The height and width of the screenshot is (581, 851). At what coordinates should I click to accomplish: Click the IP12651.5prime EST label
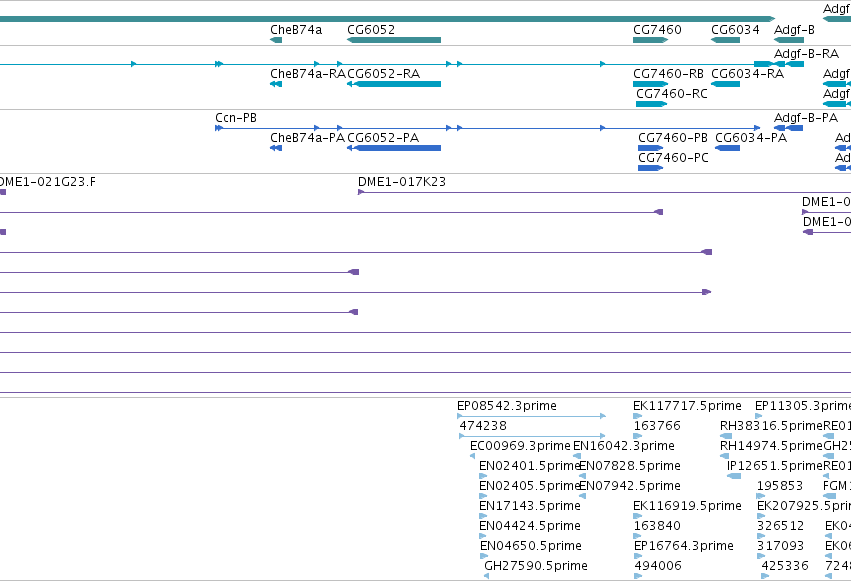click(775, 466)
